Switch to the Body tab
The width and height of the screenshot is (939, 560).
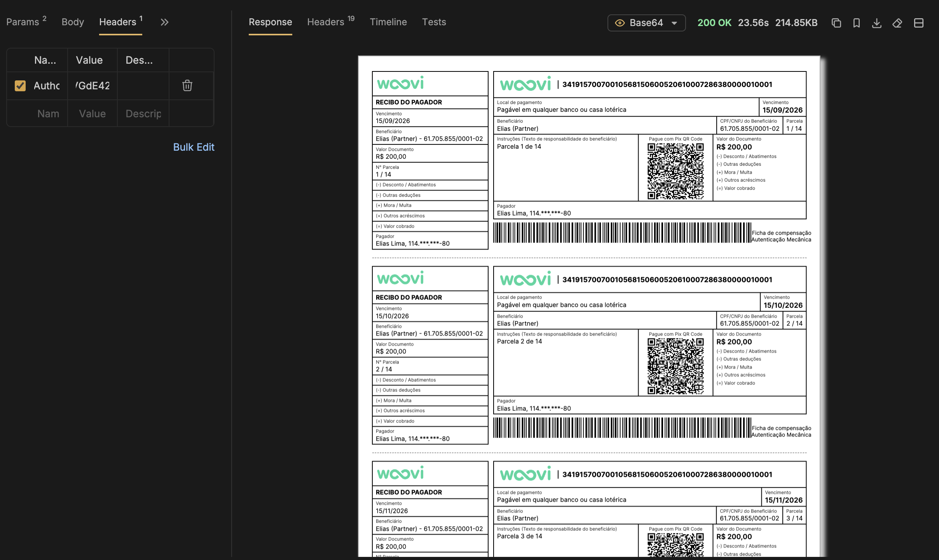click(x=73, y=22)
